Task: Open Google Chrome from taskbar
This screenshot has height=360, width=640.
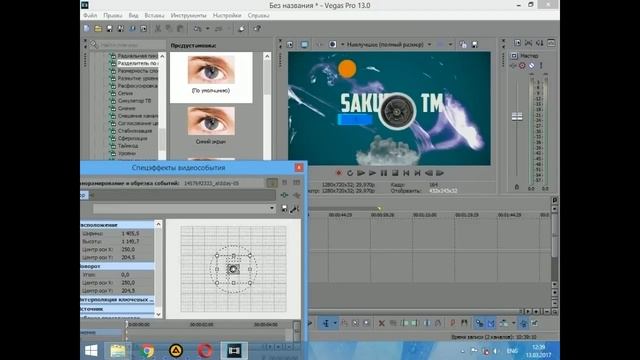Action: click(x=147, y=351)
